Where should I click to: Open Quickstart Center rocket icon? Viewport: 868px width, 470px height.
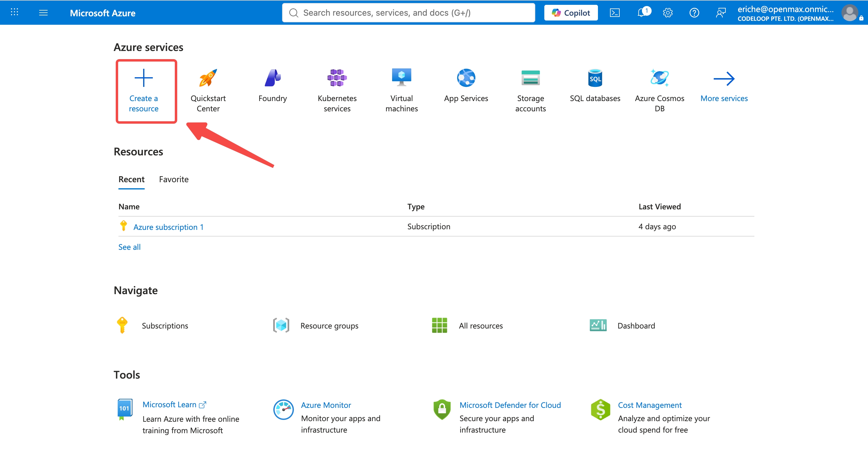[x=208, y=78]
